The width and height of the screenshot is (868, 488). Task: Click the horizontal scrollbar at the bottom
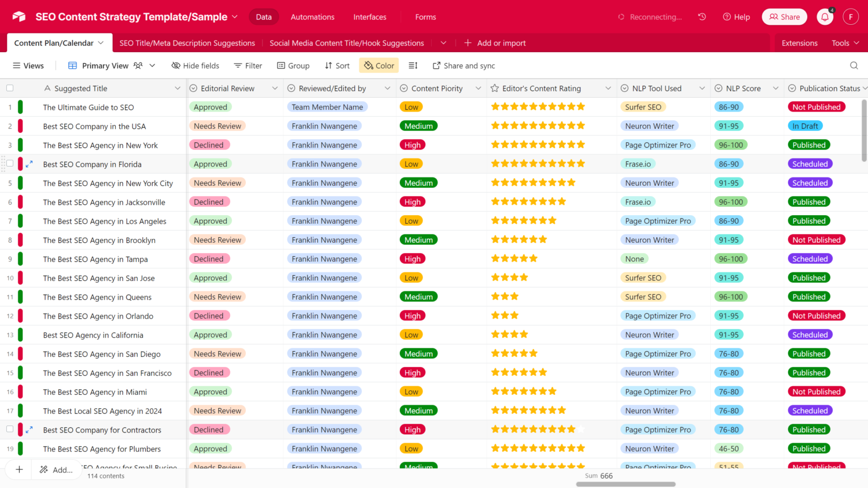(626, 485)
